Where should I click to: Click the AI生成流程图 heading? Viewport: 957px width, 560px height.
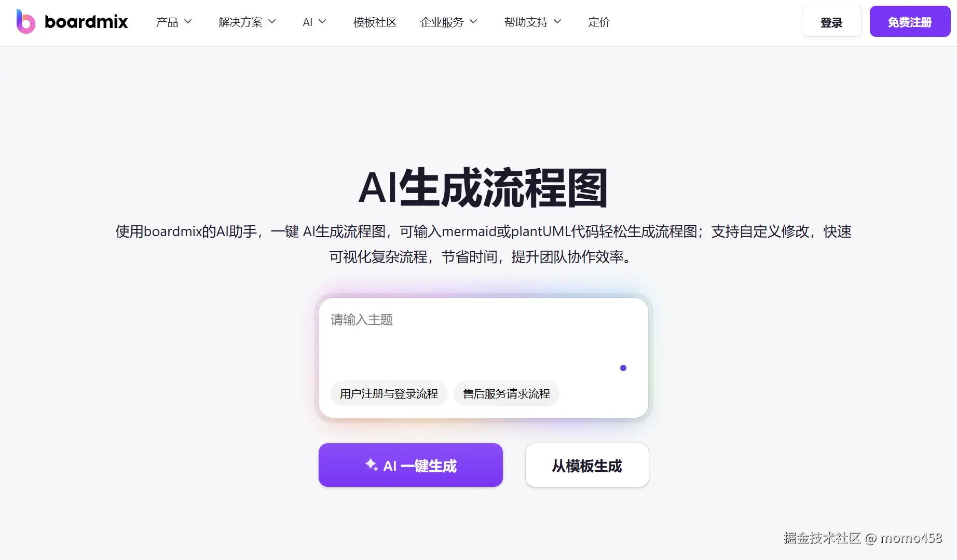point(483,187)
